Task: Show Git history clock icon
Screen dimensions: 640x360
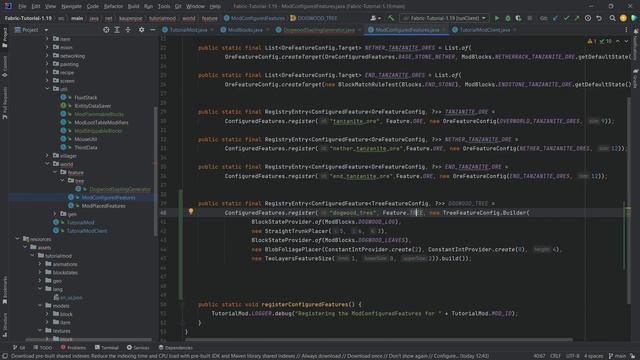Action: pyautogui.click(x=588, y=18)
